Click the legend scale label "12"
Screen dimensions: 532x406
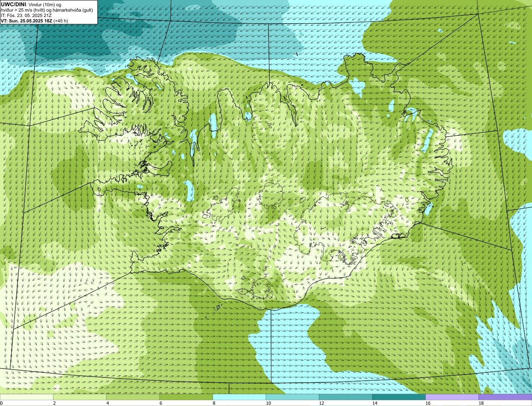(x=322, y=403)
